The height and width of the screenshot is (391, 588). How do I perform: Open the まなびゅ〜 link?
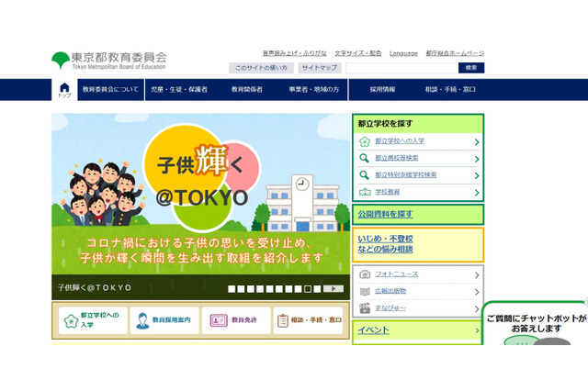coord(390,307)
